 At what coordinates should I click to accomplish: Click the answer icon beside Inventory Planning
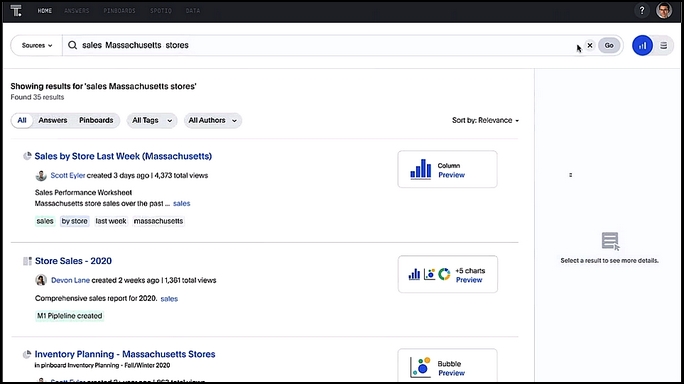[x=27, y=354]
